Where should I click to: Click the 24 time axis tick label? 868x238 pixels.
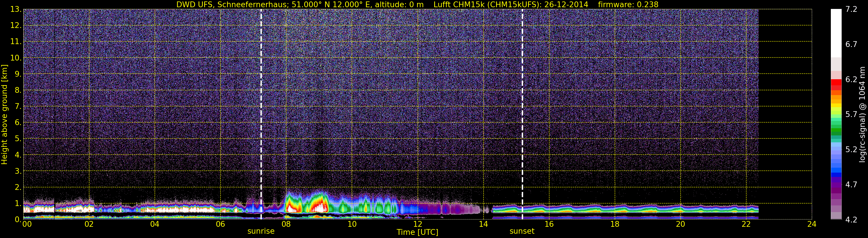coord(812,224)
